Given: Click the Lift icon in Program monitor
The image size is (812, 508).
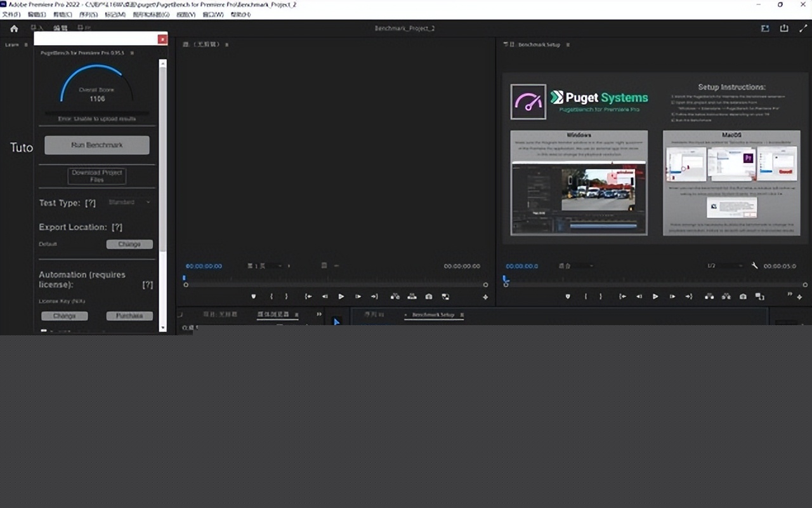Looking at the screenshot, I should pos(709,297).
